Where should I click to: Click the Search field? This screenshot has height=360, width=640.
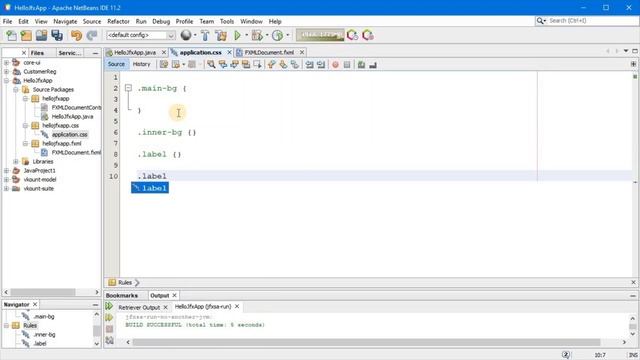(587, 20)
